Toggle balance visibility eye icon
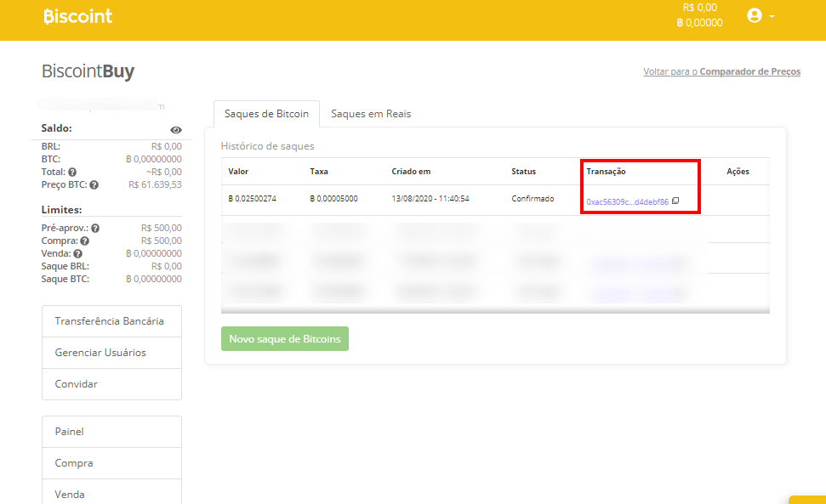Image resolution: width=826 pixels, height=504 pixels. click(x=176, y=129)
